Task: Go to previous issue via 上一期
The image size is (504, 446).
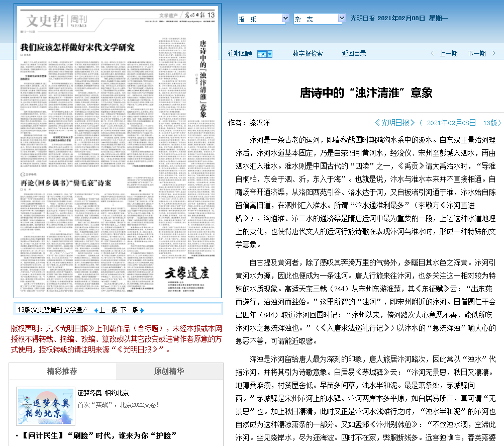Action: coord(448,54)
